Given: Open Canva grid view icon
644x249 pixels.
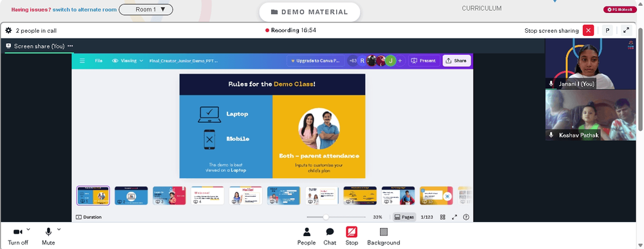Looking at the screenshot, I should [x=443, y=217].
